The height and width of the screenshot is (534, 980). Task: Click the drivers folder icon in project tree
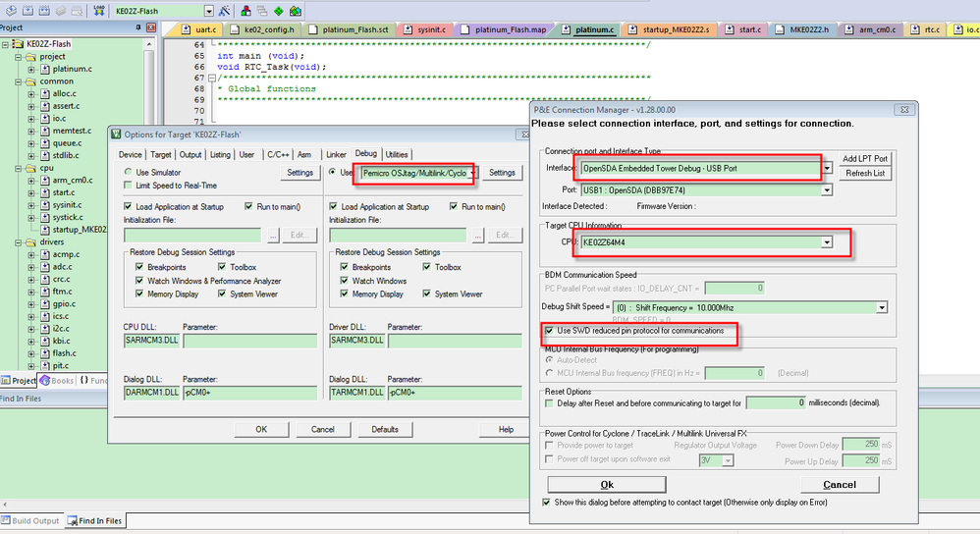click(30, 242)
